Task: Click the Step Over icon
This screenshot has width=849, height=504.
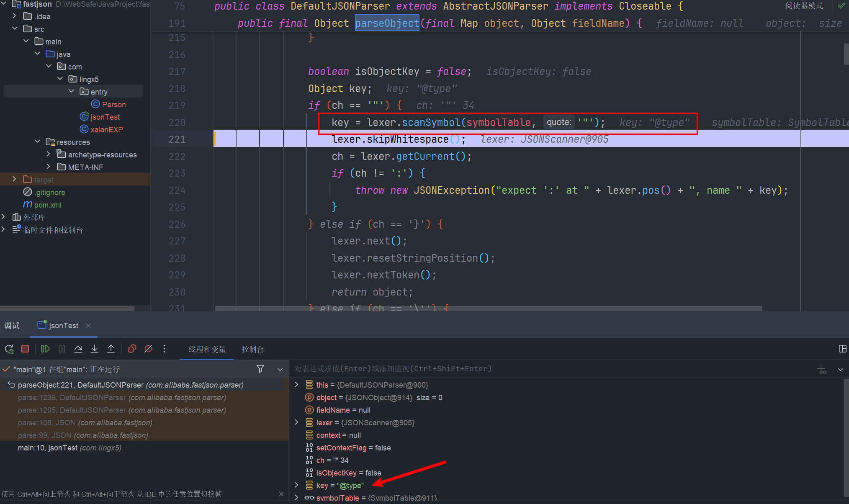Action: coord(78,349)
